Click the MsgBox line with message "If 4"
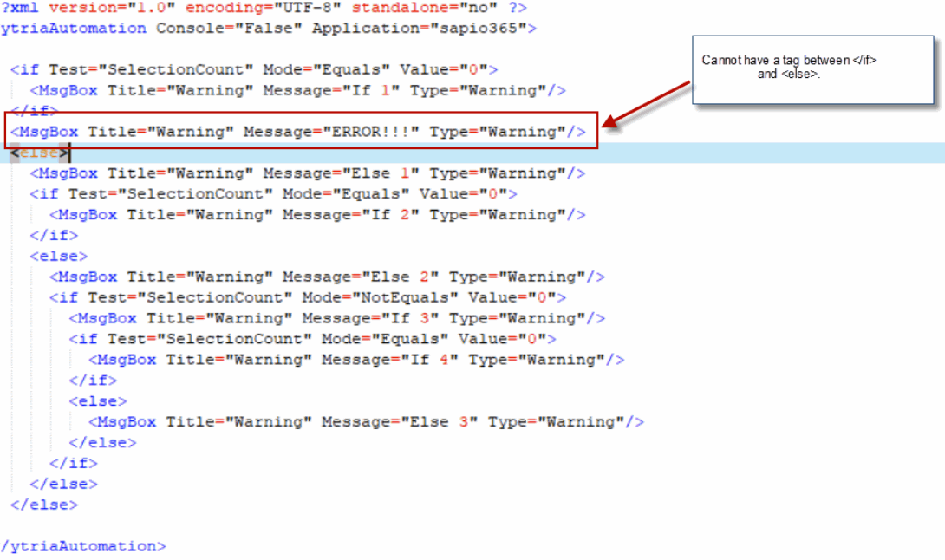The image size is (945, 560). click(355, 360)
